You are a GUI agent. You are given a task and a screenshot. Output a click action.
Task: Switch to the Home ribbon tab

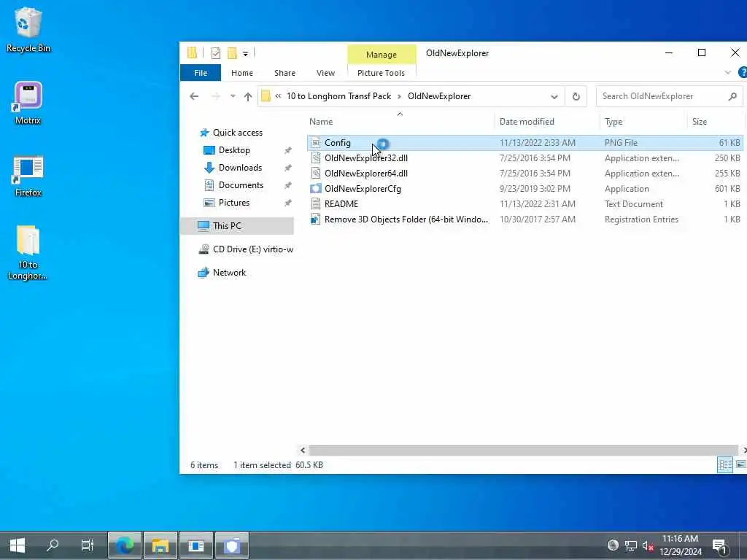242,73
